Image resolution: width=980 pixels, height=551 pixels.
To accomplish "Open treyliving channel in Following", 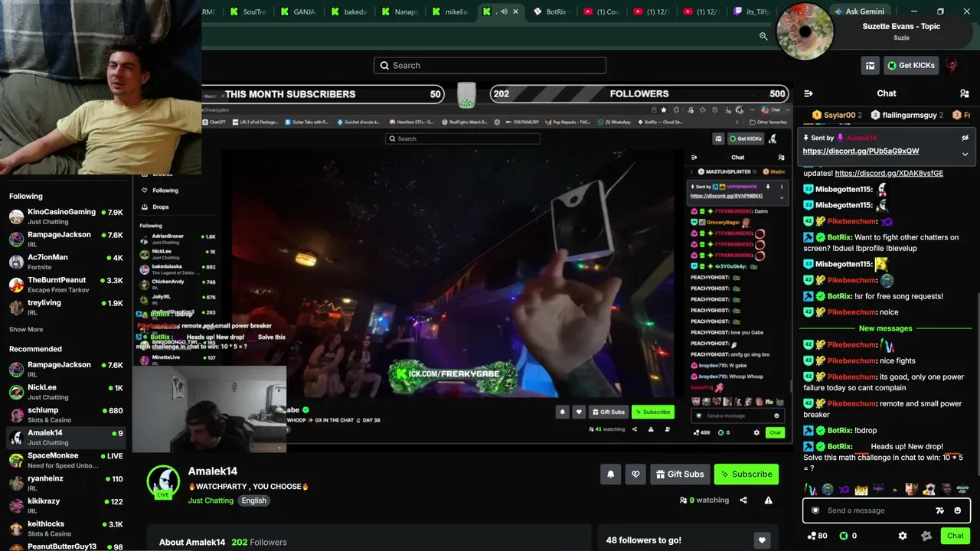I will pos(65,308).
